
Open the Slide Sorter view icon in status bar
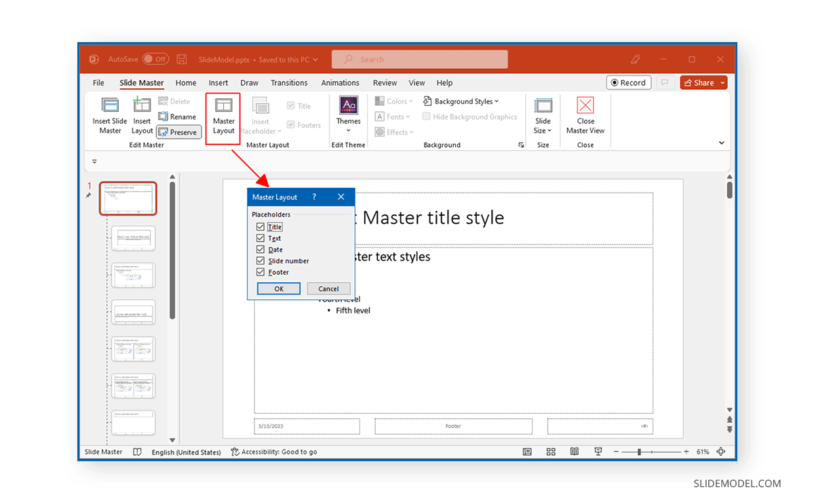[x=551, y=452]
